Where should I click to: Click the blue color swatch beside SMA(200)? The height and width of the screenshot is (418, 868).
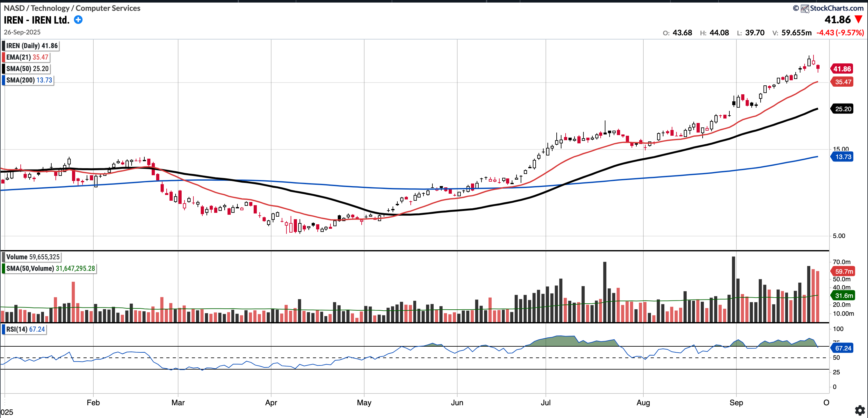click(4, 80)
